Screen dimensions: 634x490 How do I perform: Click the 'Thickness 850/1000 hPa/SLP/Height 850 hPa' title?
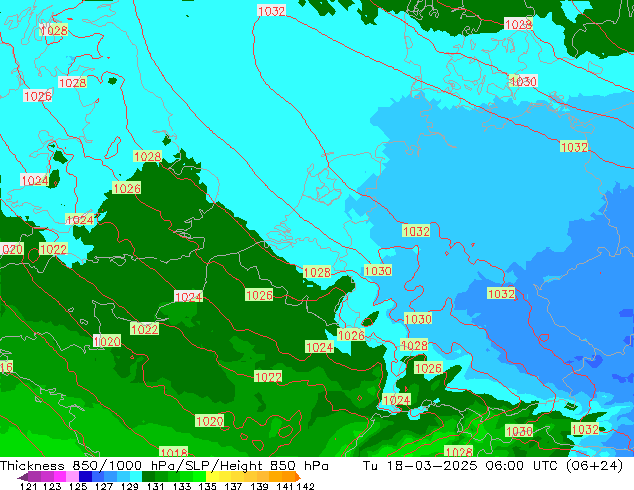coord(164,465)
